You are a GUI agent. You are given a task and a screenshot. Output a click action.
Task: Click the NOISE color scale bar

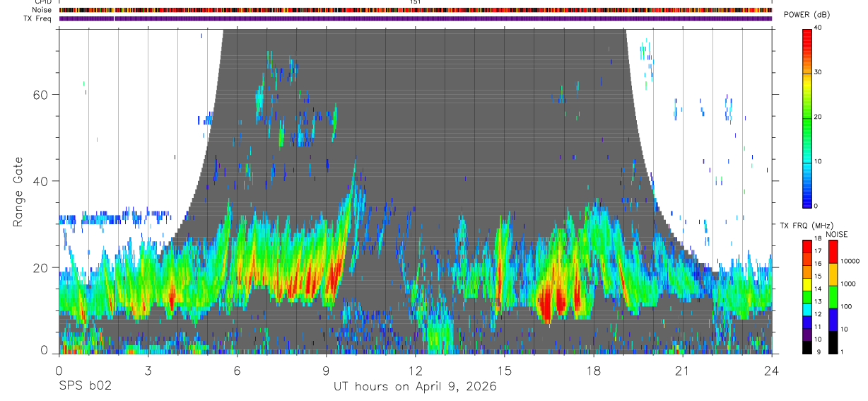click(833, 296)
